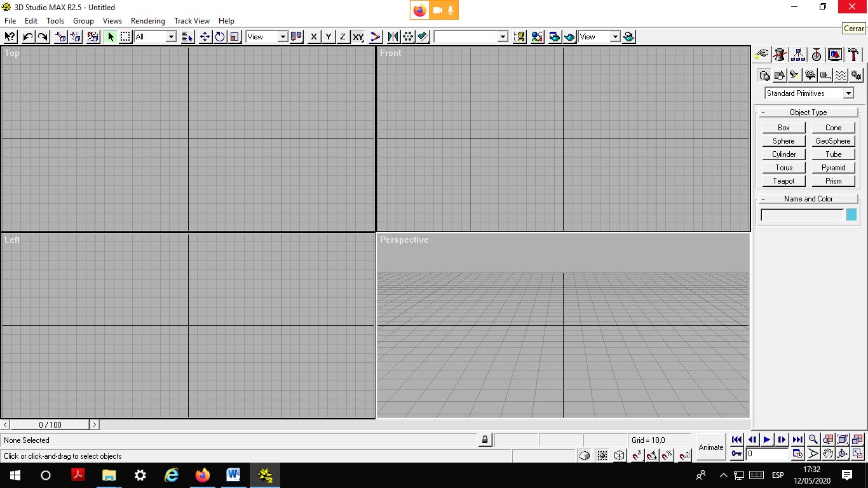The image size is (868, 488).
Task: Click the Zoom tool icon
Action: (813, 439)
